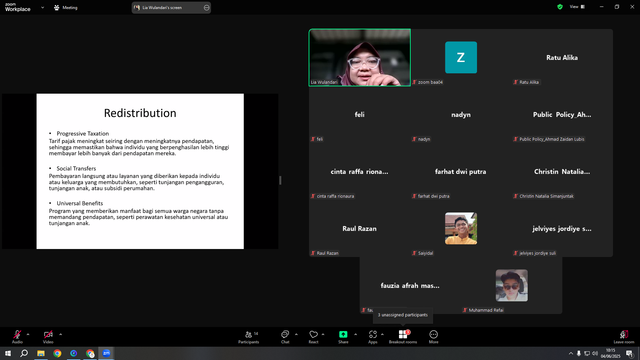The height and width of the screenshot is (360, 640).
Task: Open Windows taskbar search
Action: pos(24,353)
